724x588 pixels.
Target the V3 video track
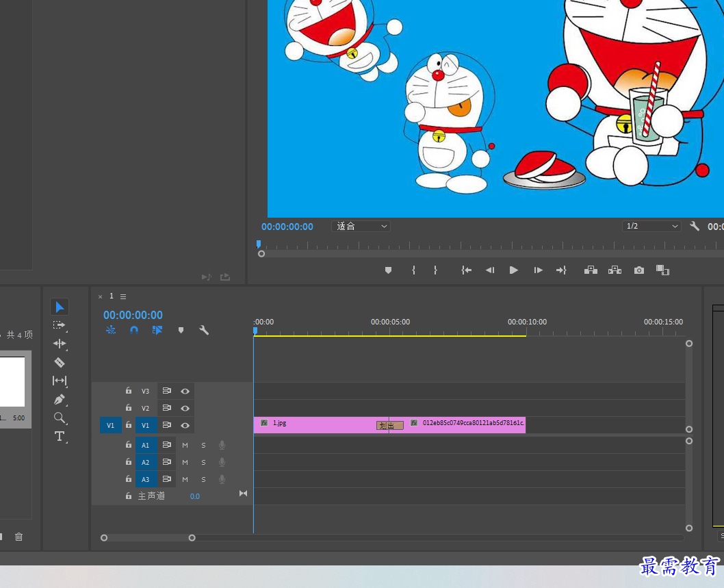click(146, 392)
